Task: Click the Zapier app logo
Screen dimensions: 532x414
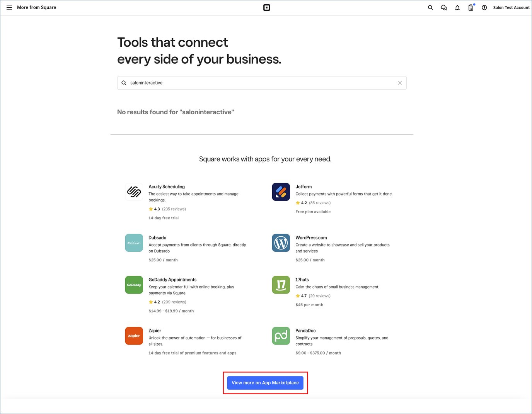Action: [134, 336]
